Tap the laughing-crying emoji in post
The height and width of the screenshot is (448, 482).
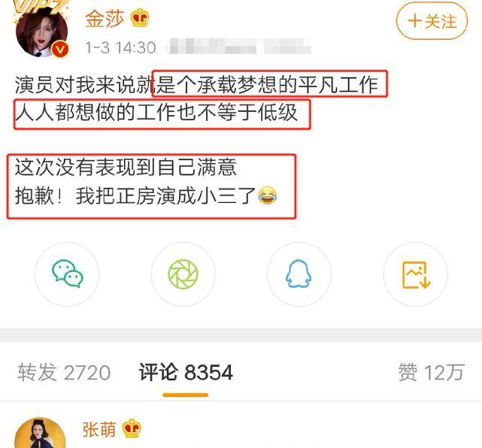268,195
